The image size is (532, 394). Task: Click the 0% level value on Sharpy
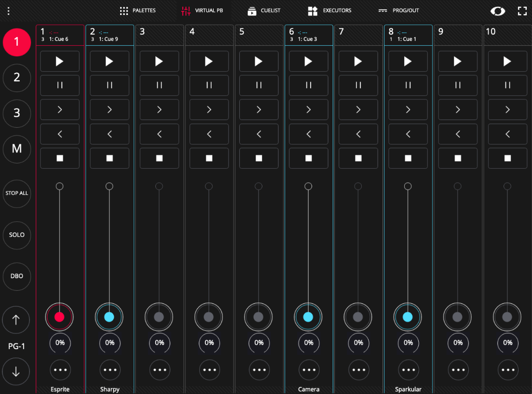click(x=110, y=343)
